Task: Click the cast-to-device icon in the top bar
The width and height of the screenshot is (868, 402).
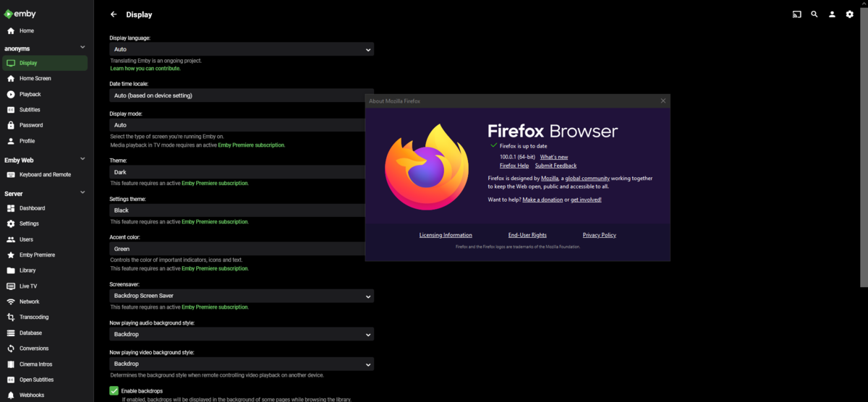Action: (x=797, y=14)
